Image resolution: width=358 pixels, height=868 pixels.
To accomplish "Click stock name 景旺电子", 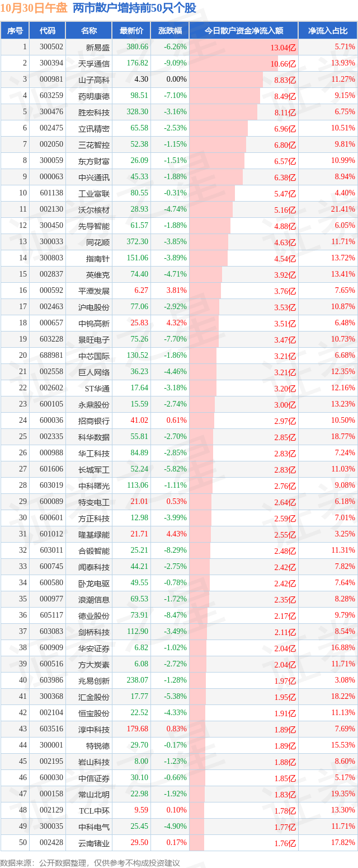I will (94, 340).
